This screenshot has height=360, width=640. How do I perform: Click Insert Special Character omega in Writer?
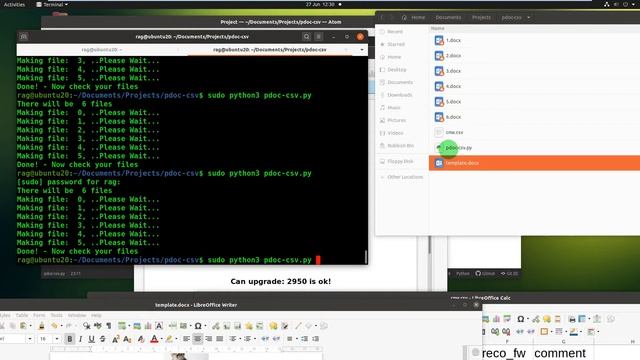pyautogui.click(x=198, y=326)
